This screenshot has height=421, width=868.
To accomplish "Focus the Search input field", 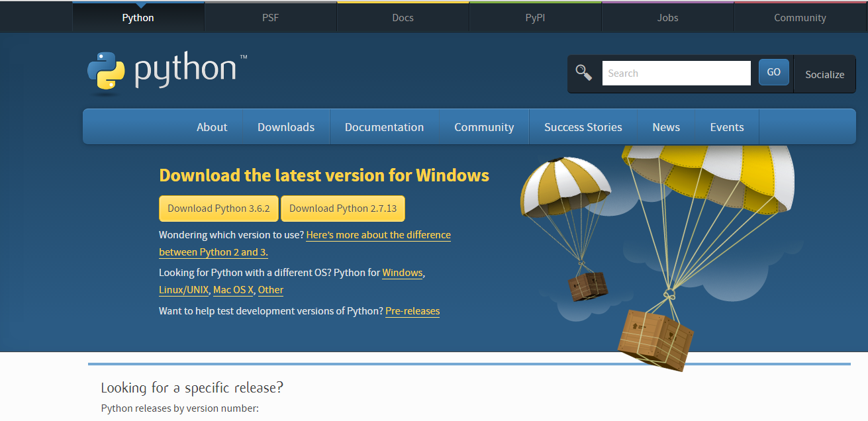I will pyautogui.click(x=676, y=73).
